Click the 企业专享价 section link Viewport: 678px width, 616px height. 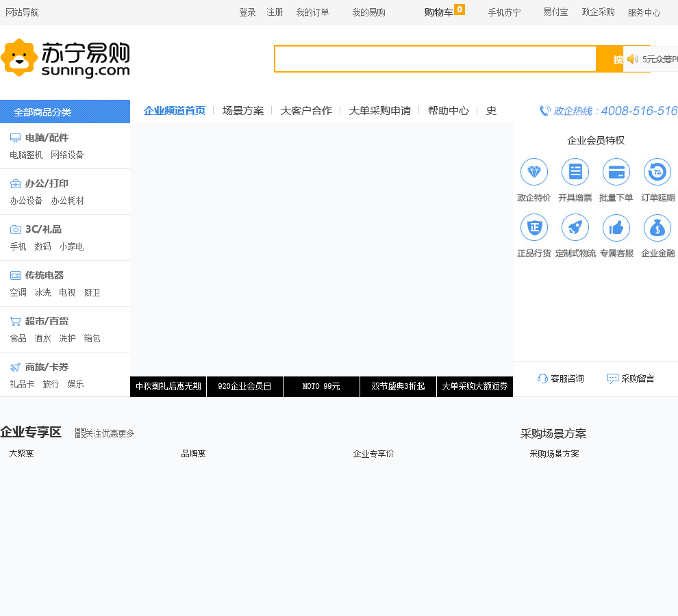pos(373,454)
